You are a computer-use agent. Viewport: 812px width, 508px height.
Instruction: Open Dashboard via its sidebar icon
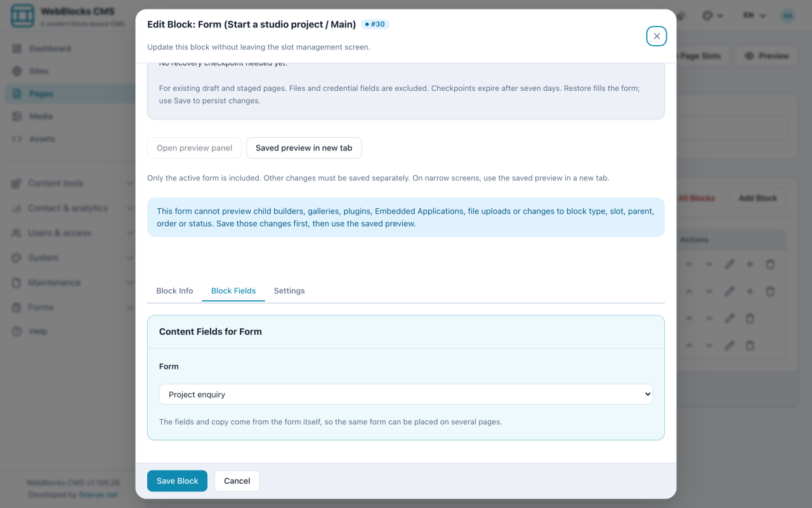16,48
